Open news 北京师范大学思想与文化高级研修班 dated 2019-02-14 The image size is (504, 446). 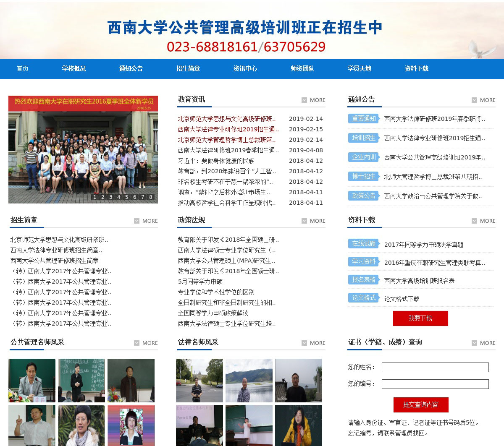(x=227, y=119)
